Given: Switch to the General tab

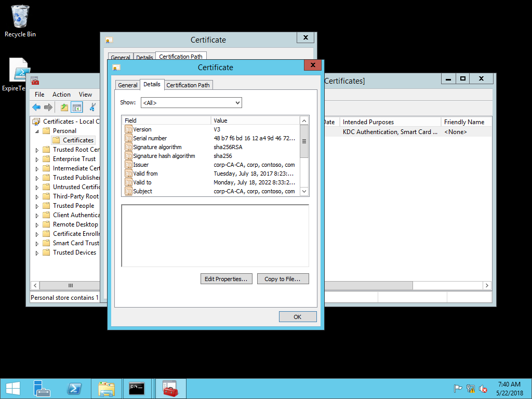Looking at the screenshot, I should coord(127,85).
